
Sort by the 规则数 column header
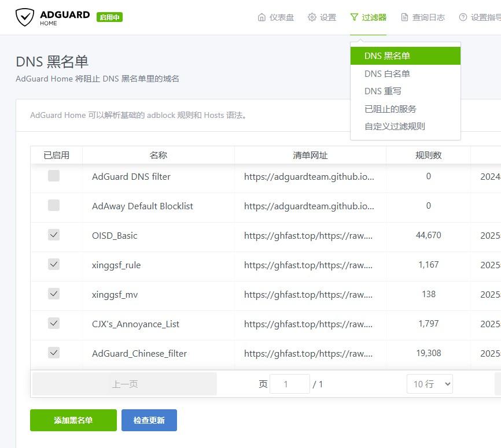pyautogui.click(x=429, y=155)
